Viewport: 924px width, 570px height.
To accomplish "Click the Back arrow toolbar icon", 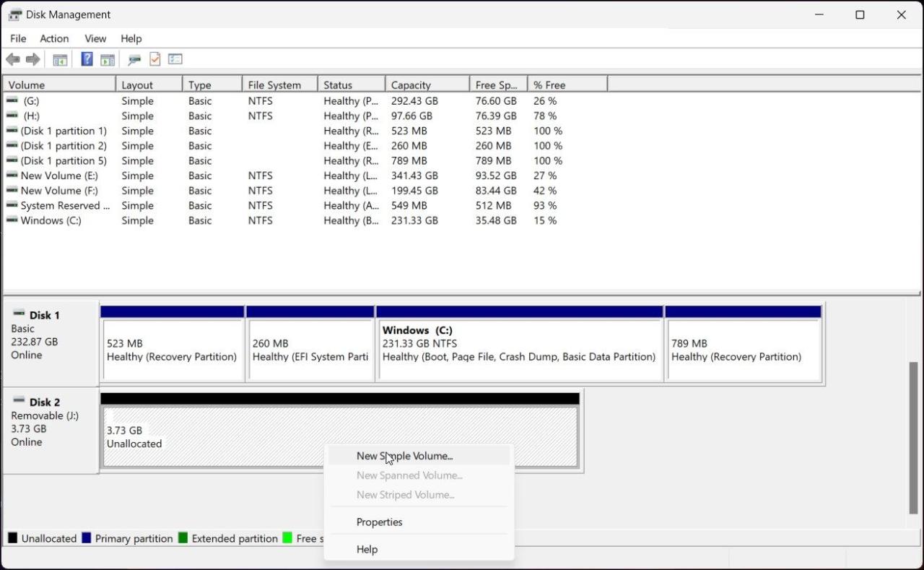I will [12, 59].
